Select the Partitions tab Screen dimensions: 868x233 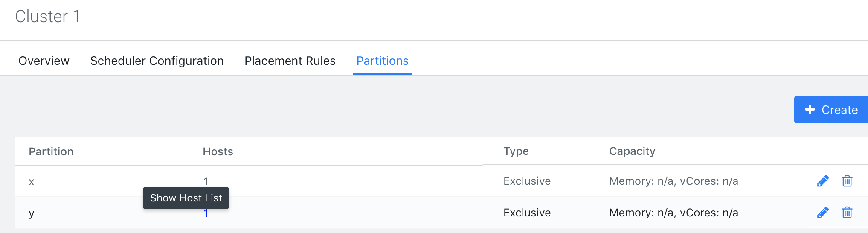tap(382, 61)
